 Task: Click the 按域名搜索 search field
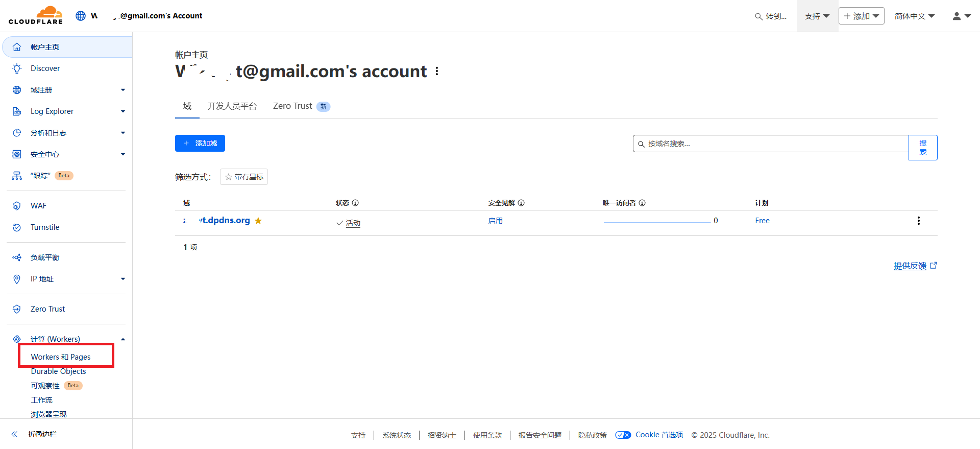(771, 144)
